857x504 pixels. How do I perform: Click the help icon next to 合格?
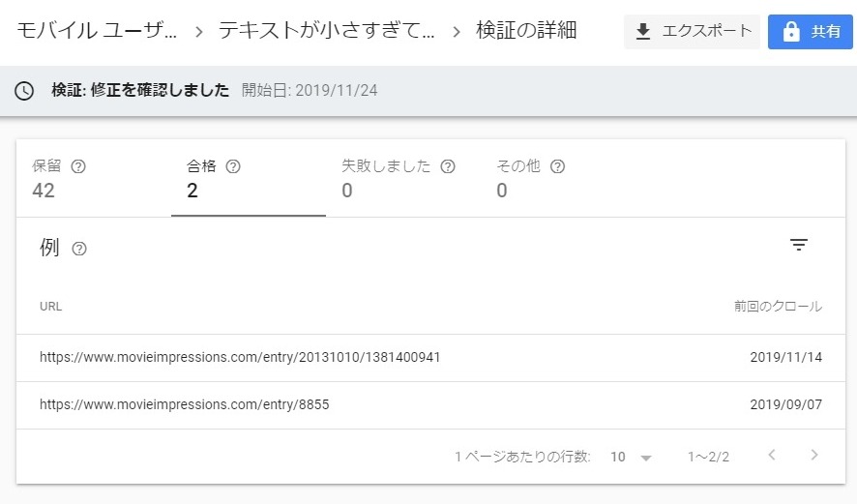233,166
